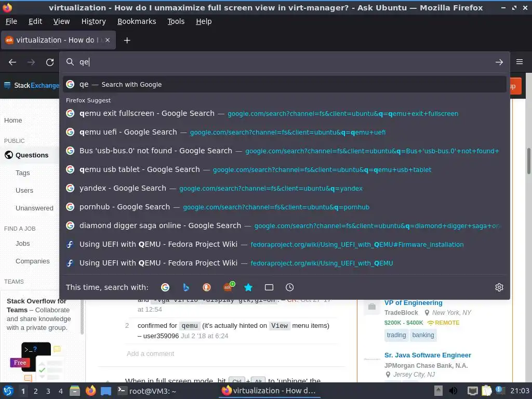Switch to workspace 2 in taskbar
The image size is (532, 399).
point(35,391)
